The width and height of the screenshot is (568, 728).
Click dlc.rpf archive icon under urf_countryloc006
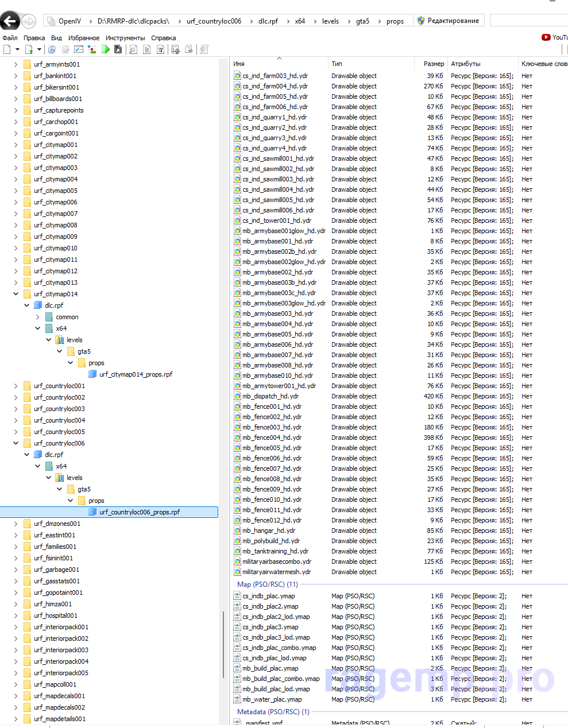point(38,455)
